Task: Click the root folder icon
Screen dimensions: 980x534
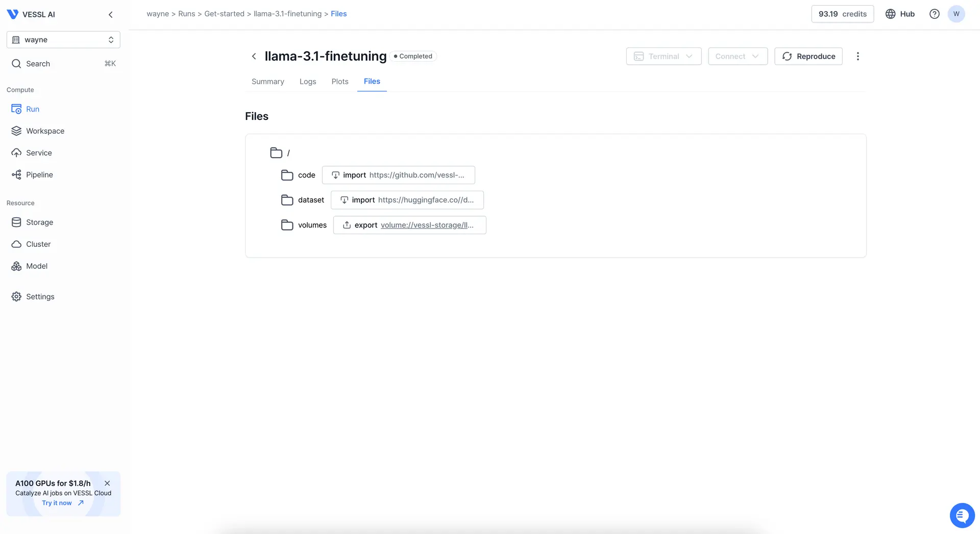Action: (x=276, y=152)
